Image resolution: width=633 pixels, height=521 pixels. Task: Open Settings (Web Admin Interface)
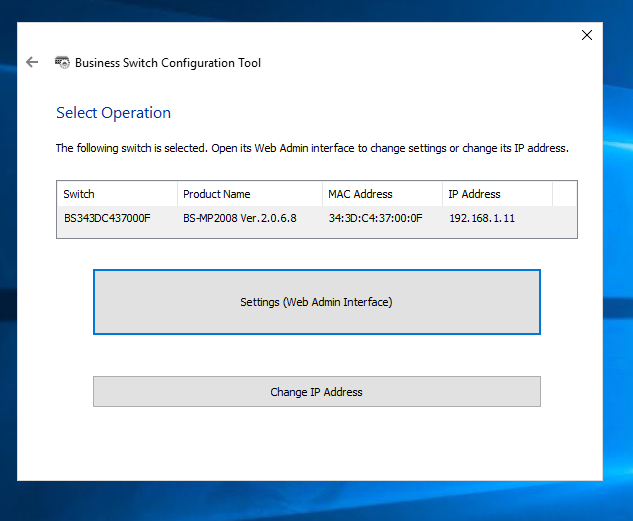click(316, 302)
